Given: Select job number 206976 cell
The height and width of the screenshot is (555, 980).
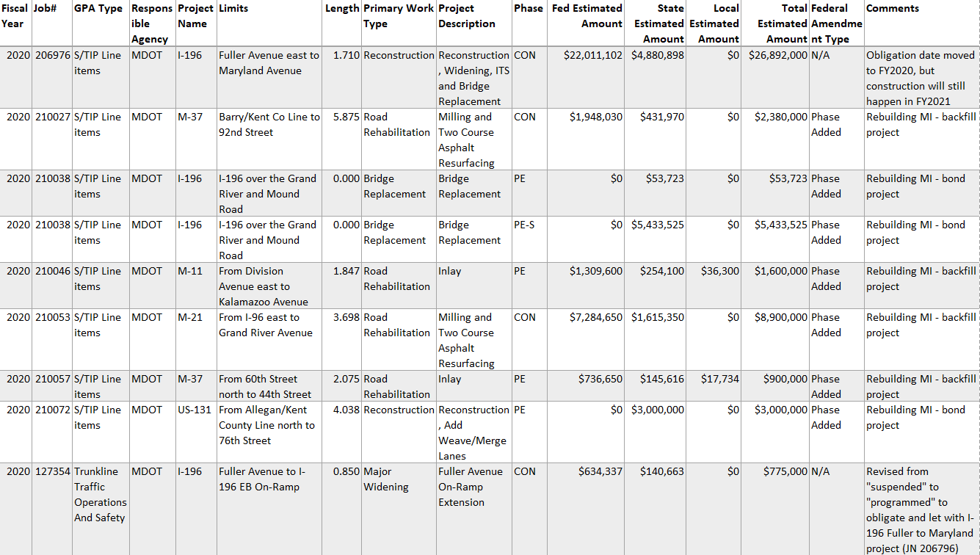Looking at the screenshot, I should click(x=52, y=78).
